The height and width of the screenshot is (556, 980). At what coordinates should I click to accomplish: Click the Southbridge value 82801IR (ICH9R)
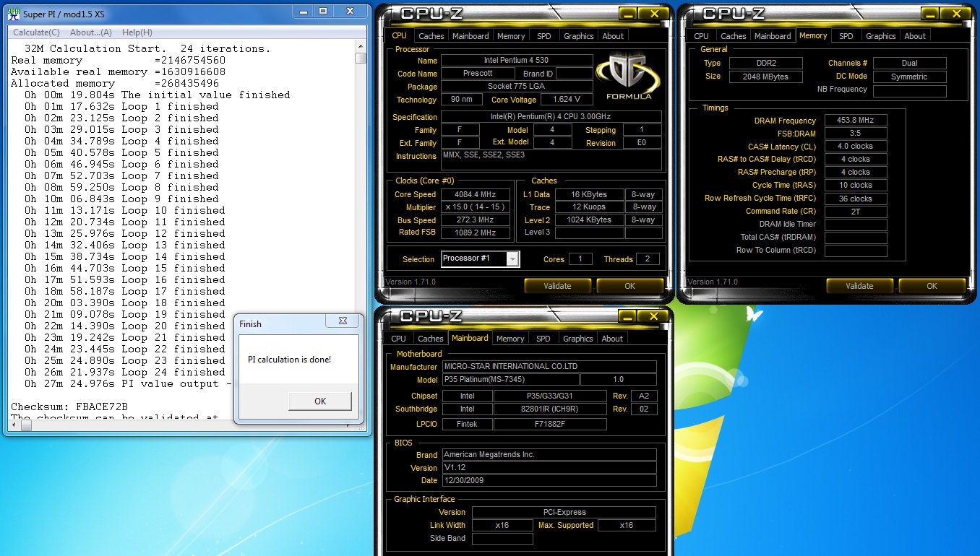(550, 409)
